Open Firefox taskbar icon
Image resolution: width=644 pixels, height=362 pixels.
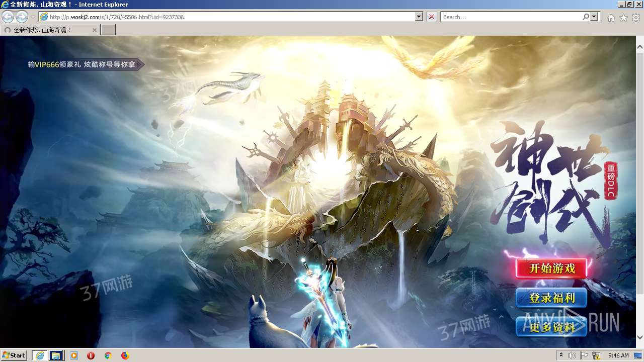pyautogui.click(x=125, y=355)
